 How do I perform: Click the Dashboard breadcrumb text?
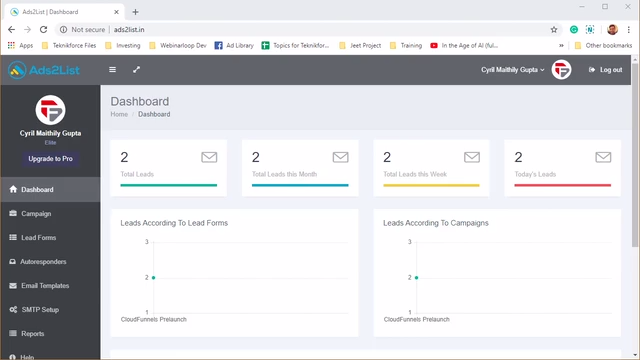coord(154,114)
